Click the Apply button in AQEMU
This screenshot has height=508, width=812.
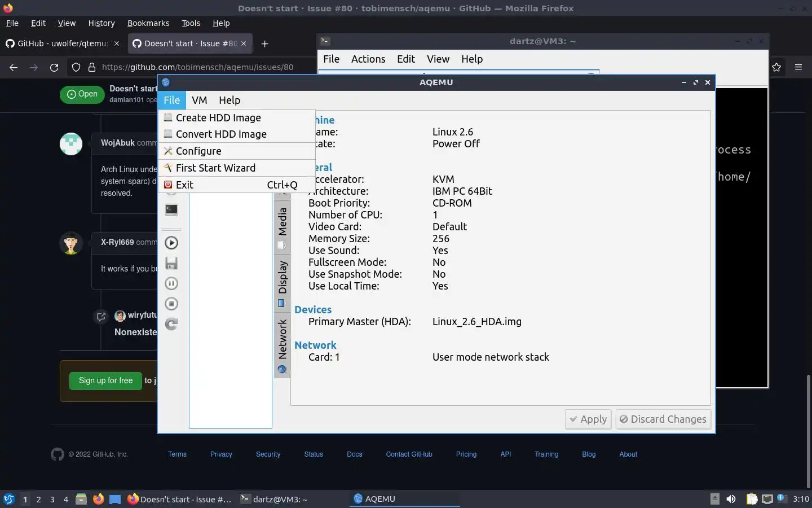(x=588, y=419)
